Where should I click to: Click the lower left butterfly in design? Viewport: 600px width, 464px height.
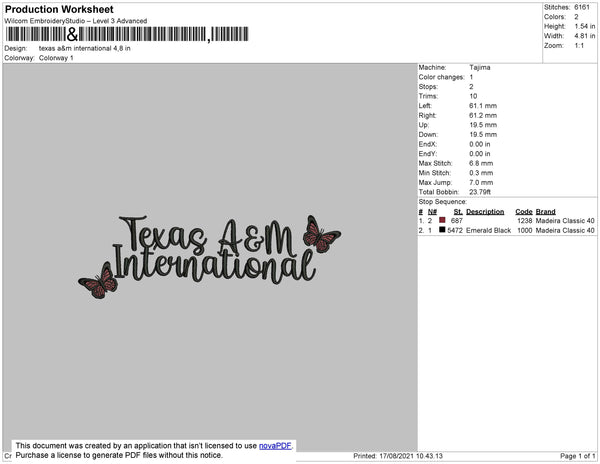pyautogui.click(x=98, y=281)
